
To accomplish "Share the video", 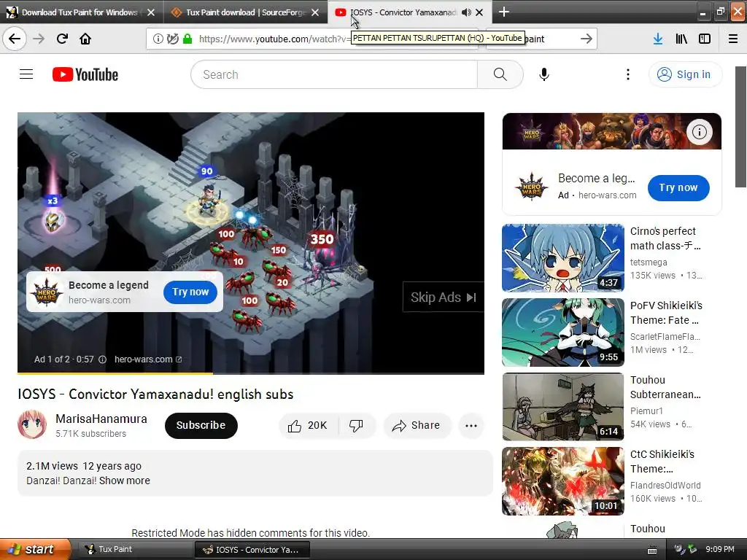I will coord(417,425).
